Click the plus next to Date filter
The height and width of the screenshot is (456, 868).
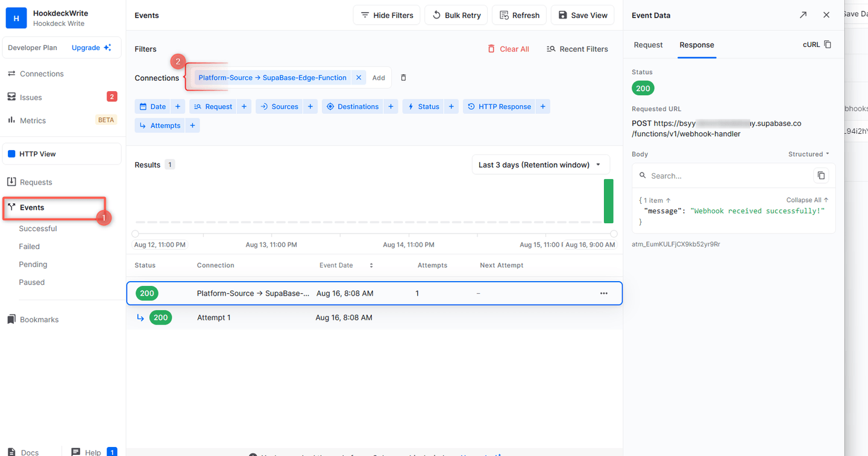point(178,107)
